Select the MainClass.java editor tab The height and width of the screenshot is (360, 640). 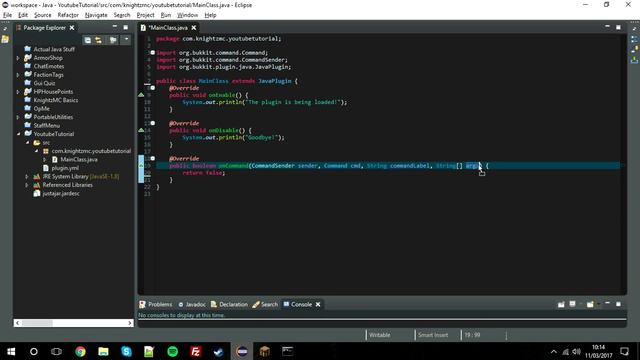[168, 28]
